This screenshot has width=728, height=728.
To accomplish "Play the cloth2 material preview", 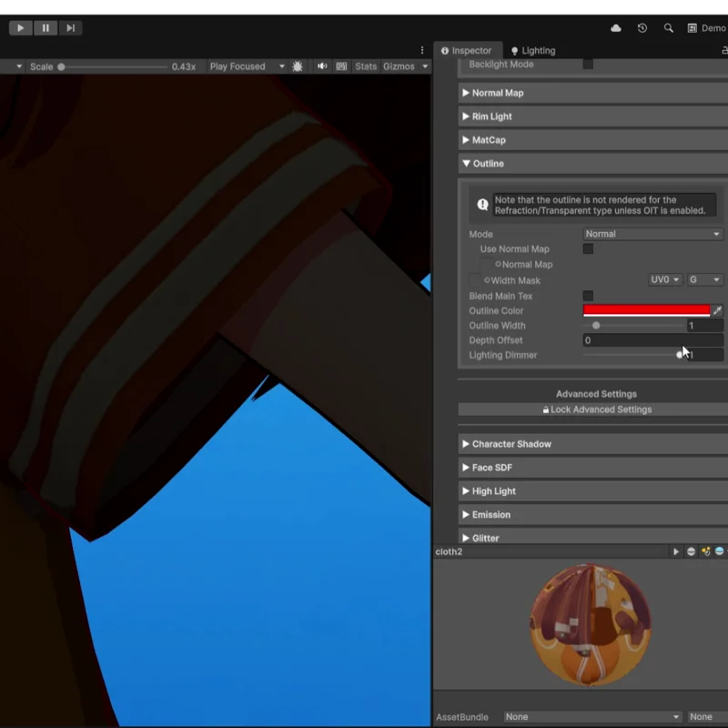I will coord(675,551).
